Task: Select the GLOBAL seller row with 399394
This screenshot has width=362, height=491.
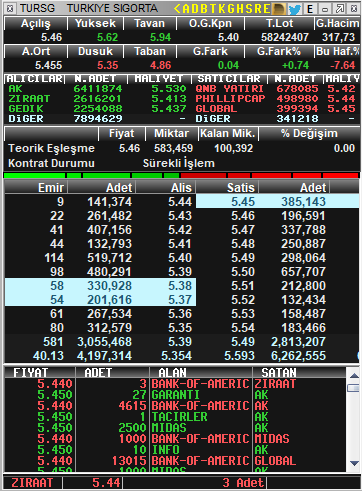Action: [x=275, y=109]
